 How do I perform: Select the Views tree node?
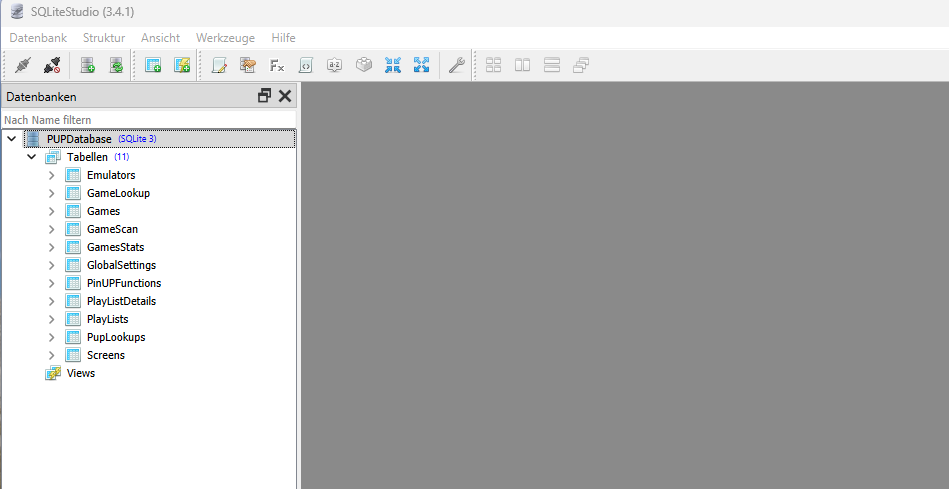tap(80, 373)
